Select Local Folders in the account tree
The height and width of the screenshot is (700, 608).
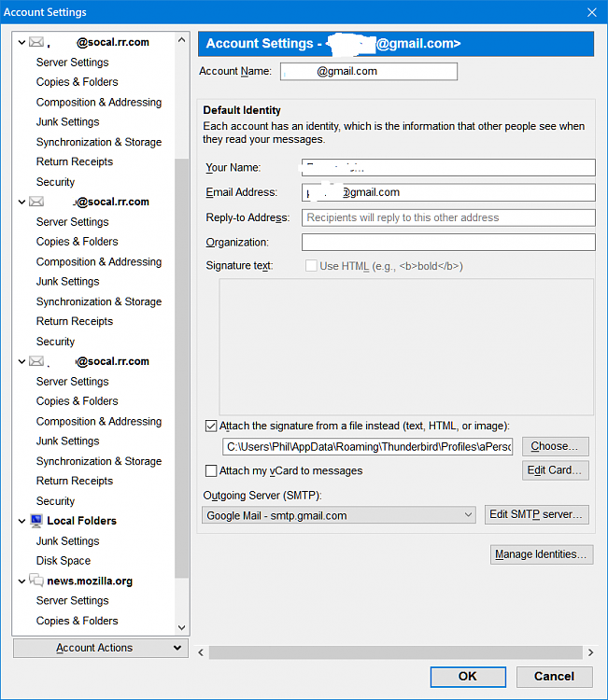coord(81,521)
